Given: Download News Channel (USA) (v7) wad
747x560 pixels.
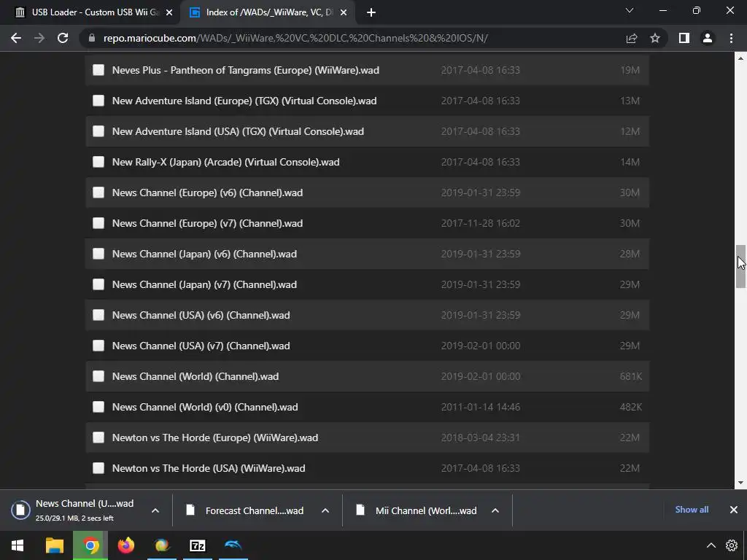Looking at the screenshot, I should (201, 346).
